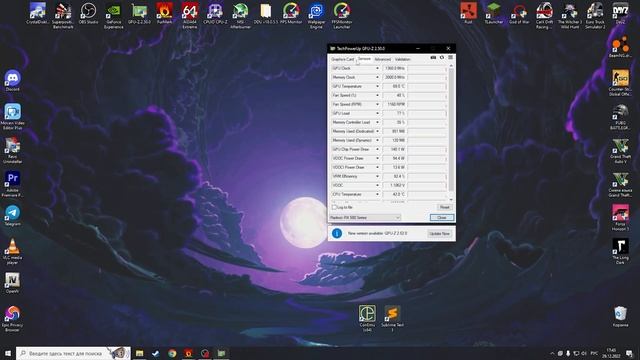Click the Close button in GPU-Z
Viewport: 640px width, 360px height.
[x=442, y=218]
